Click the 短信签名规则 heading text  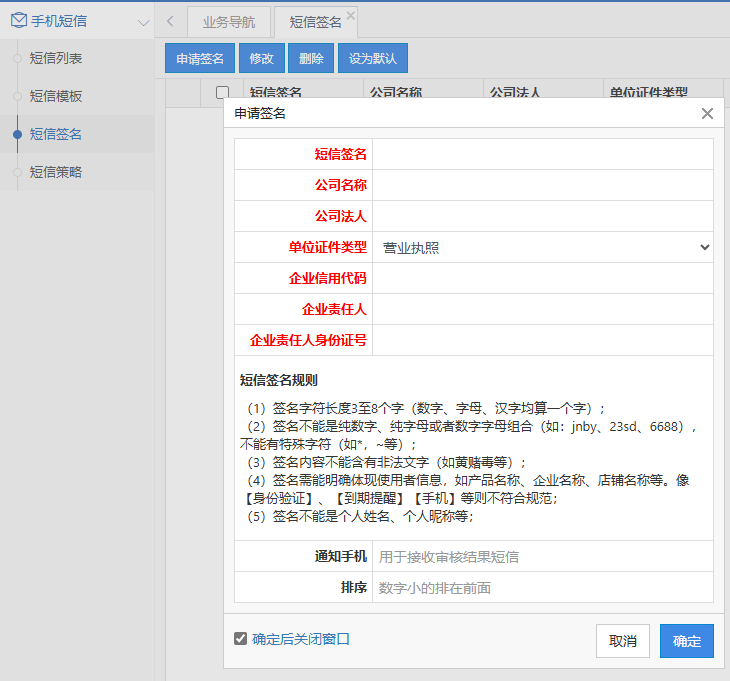click(x=278, y=380)
